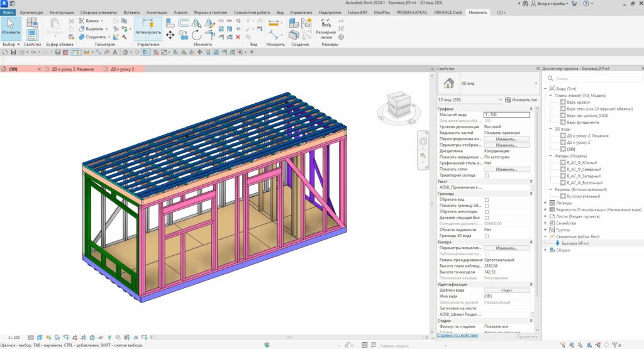The height and width of the screenshot is (349, 644).
Task: Click the Изменить тип icon in properties
Action: click(x=508, y=99)
